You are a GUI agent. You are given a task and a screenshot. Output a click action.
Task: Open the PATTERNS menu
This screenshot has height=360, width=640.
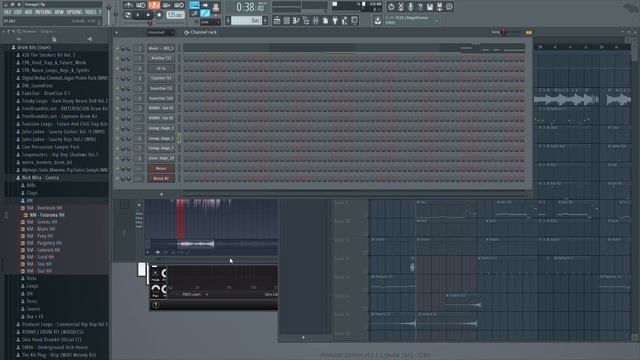[x=43, y=12]
